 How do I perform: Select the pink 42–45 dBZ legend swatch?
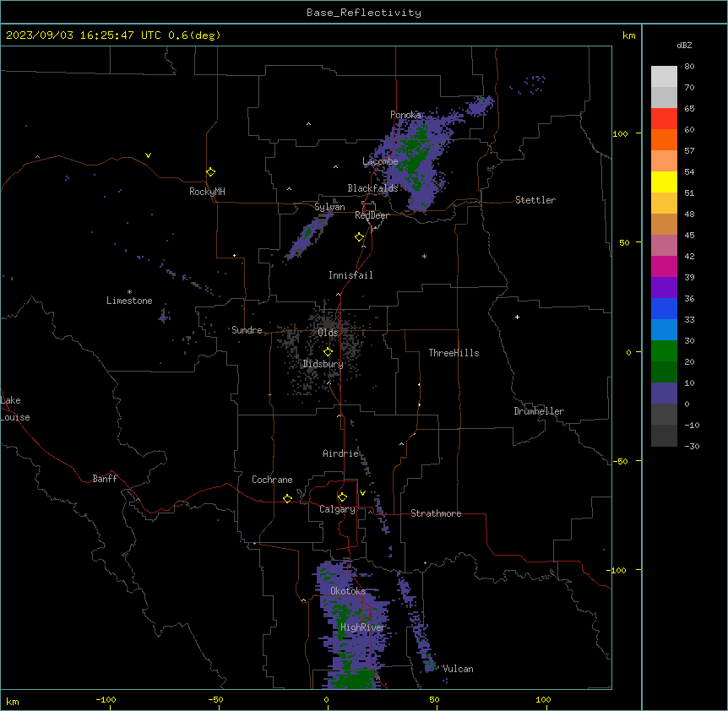(664, 246)
